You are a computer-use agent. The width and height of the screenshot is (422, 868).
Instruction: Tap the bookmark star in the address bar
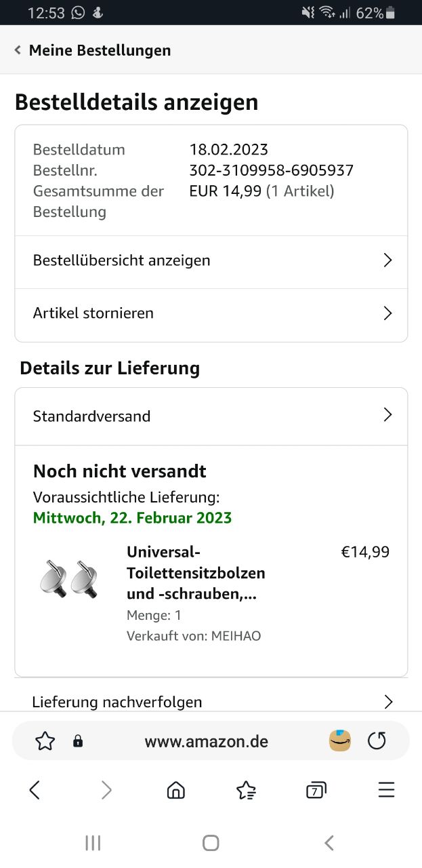coord(45,741)
